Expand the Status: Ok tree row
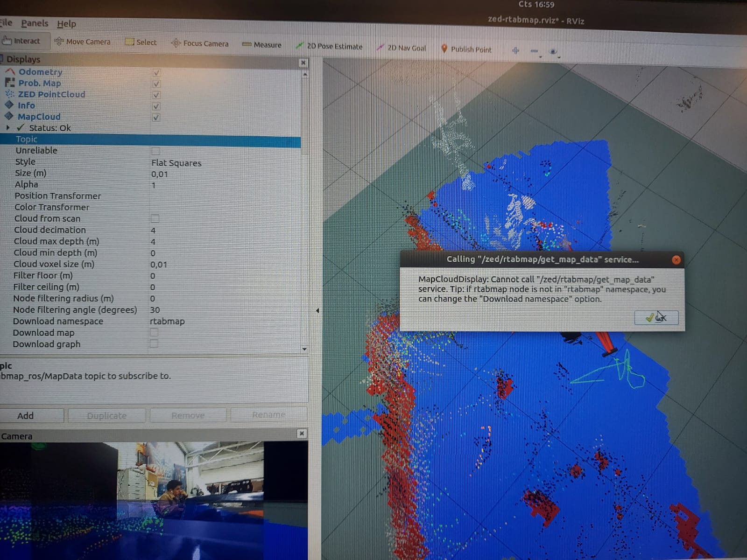747x560 pixels. 7,127
